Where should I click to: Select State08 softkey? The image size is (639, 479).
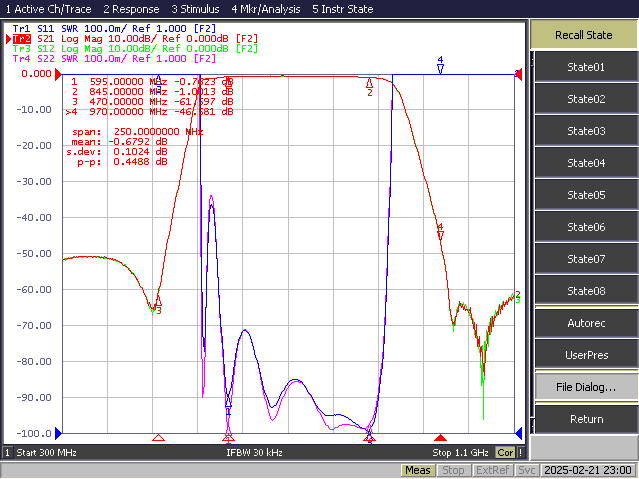click(586, 291)
